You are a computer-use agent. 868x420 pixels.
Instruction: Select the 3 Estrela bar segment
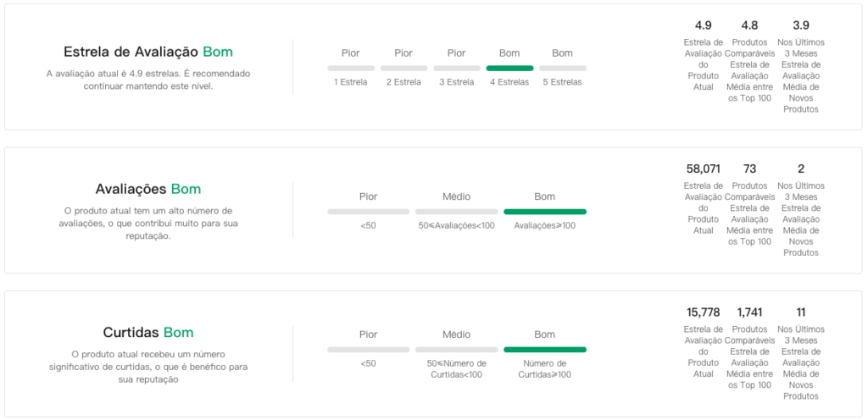click(x=457, y=68)
